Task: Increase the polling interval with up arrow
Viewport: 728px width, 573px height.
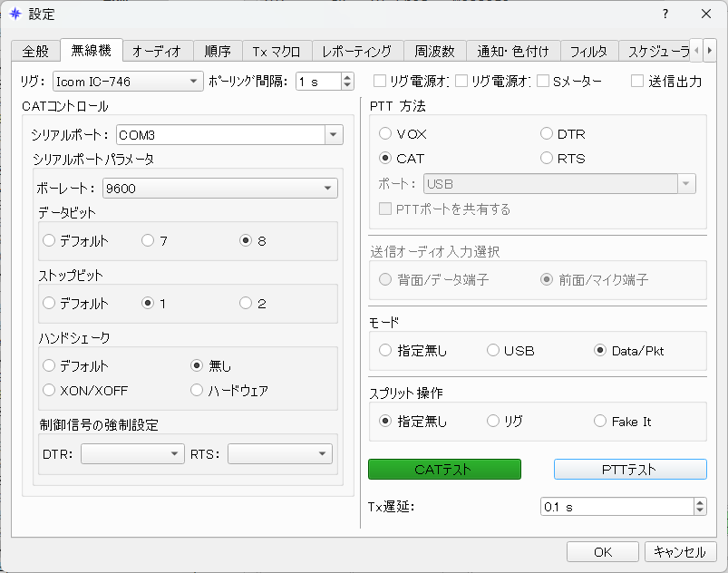Action: [x=347, y=77]
